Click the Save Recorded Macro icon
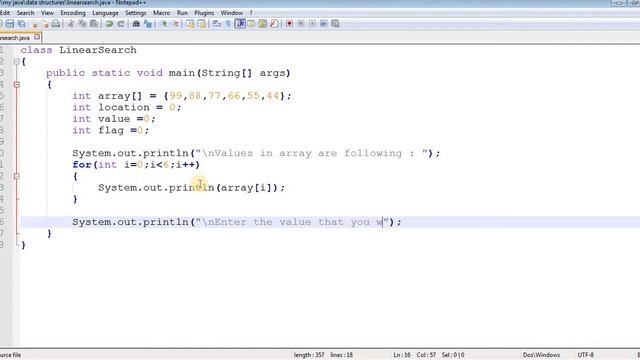Image resolution: width=640 pixels, height=360 pixels. [335, 24]
